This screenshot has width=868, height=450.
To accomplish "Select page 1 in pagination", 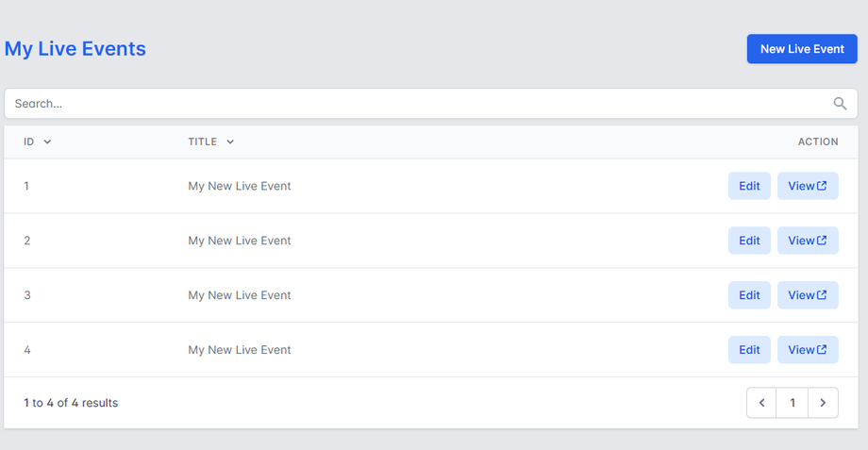I will point(793,403).
